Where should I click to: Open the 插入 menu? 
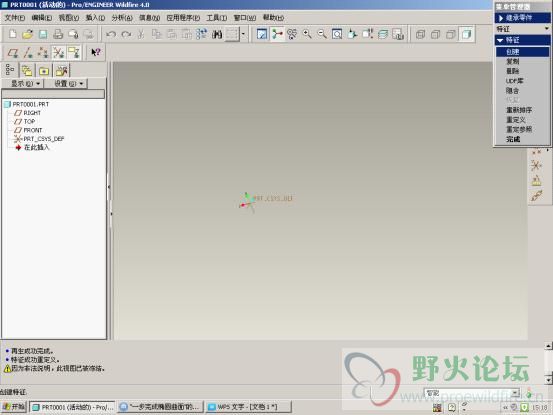[x=95, y=18]
